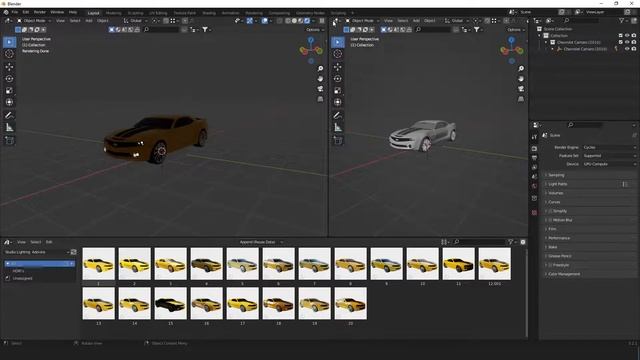Open the Device dropdown
The width and height of the screenshot is (640, 360).
coord(609,164)
